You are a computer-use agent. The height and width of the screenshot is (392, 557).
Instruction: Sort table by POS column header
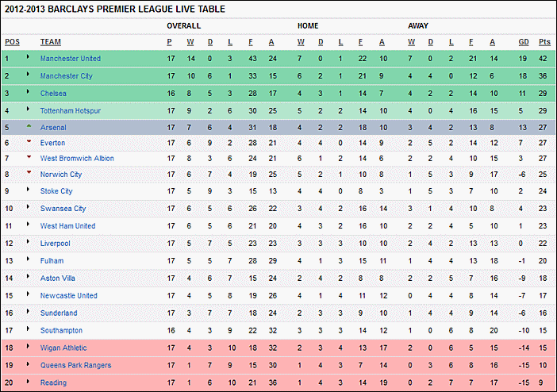point(12,42)
